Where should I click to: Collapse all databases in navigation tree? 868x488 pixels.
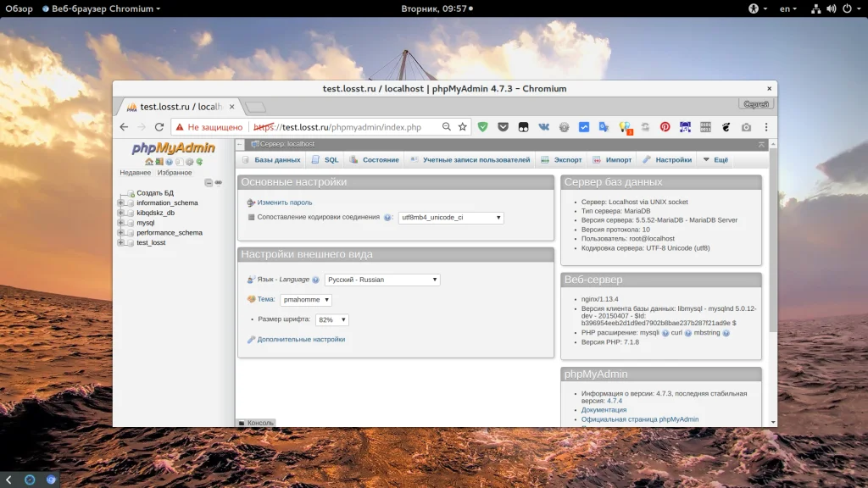click(x=209, y=182)
